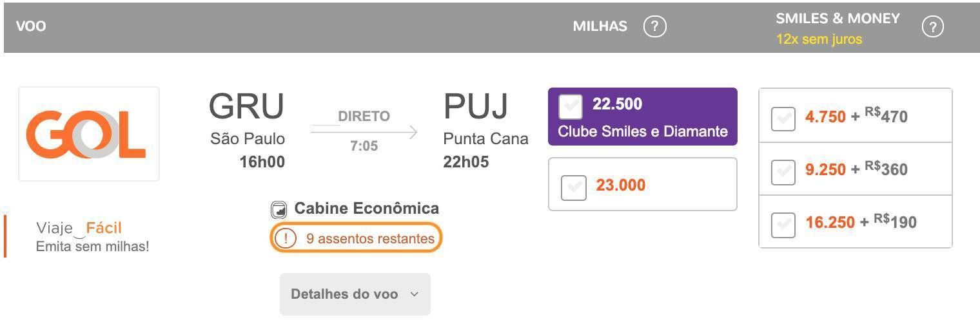This screenshot has height=320, width=980.
Task: Click the GOL airline logo
Action: (x=89, y=134)
